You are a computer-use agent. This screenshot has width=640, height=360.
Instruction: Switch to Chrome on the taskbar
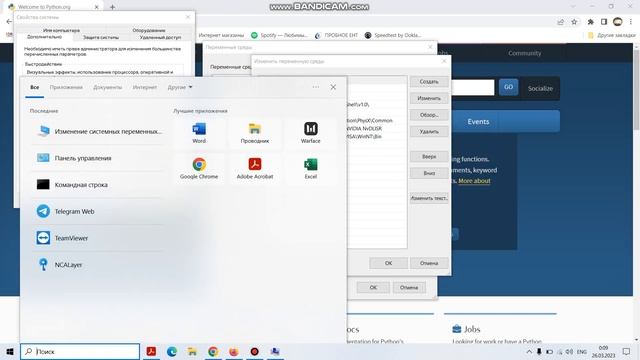point(213,351)
